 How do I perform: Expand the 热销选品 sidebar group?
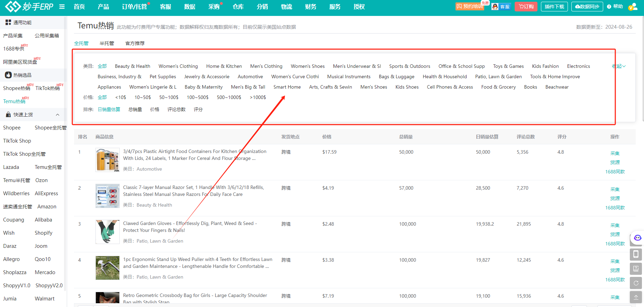(22, 75)
